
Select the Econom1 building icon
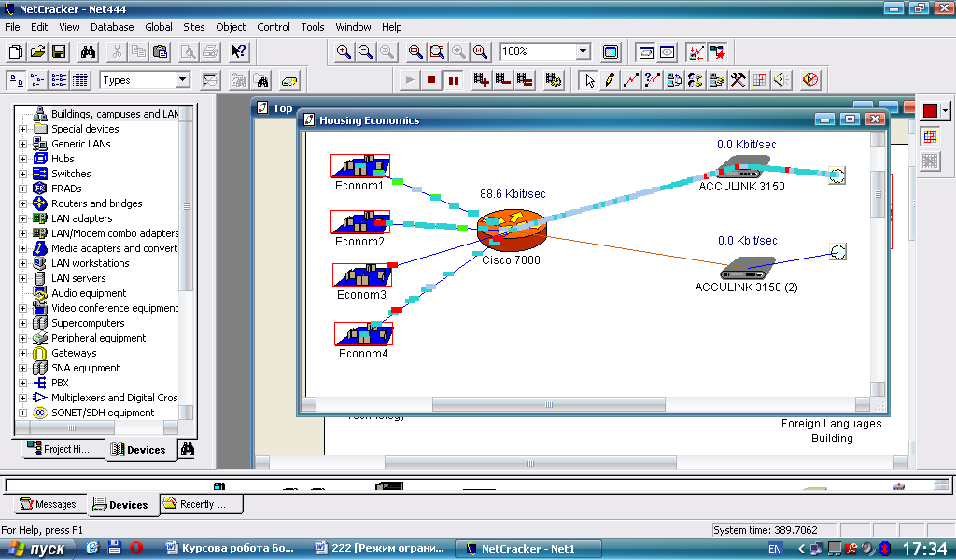point(360,166)
